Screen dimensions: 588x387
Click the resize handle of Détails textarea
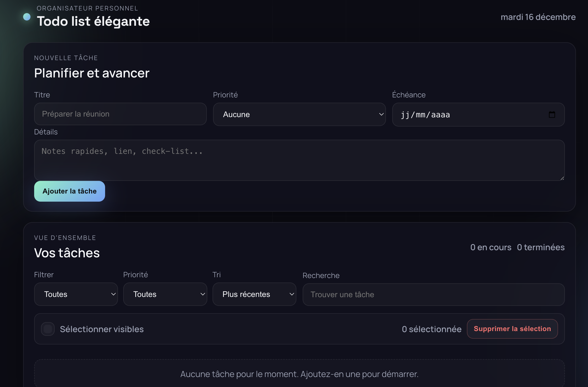[562, 178]
